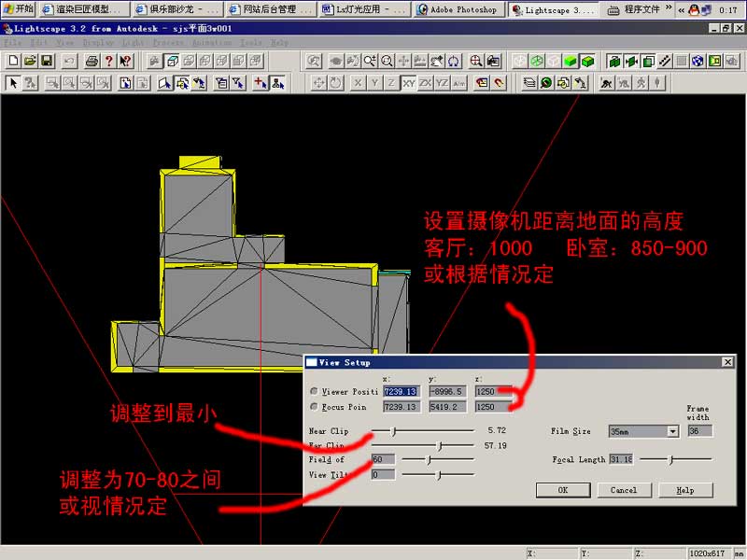Toggle the XY plane constraint button
The width and height of the screenshot is (747, 560).
(408, 83)
